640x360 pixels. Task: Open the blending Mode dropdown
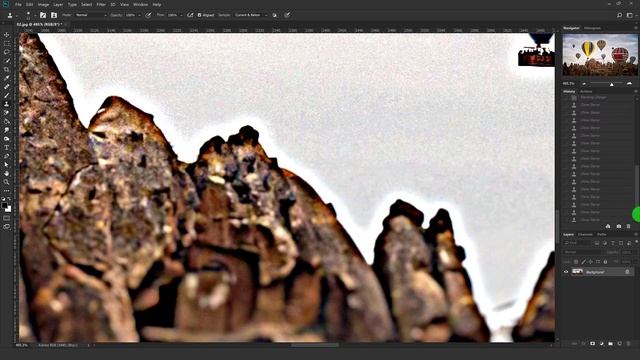(91, 15)
